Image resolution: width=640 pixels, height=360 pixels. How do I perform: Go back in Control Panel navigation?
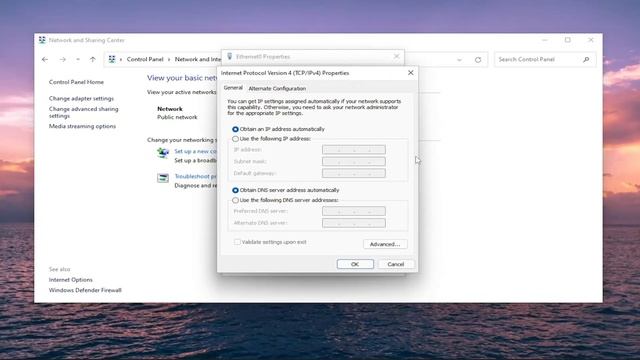(45, 60)
